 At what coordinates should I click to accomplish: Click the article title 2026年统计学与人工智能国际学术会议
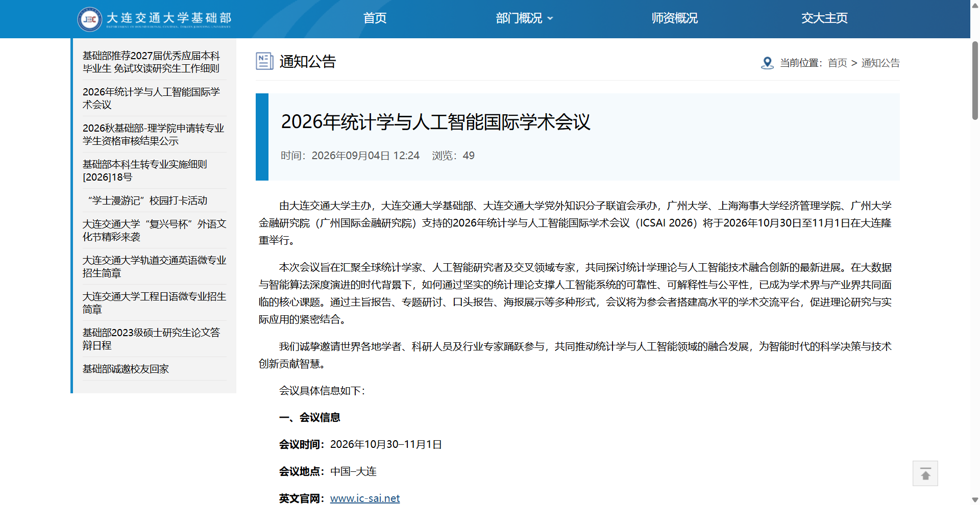435,122
